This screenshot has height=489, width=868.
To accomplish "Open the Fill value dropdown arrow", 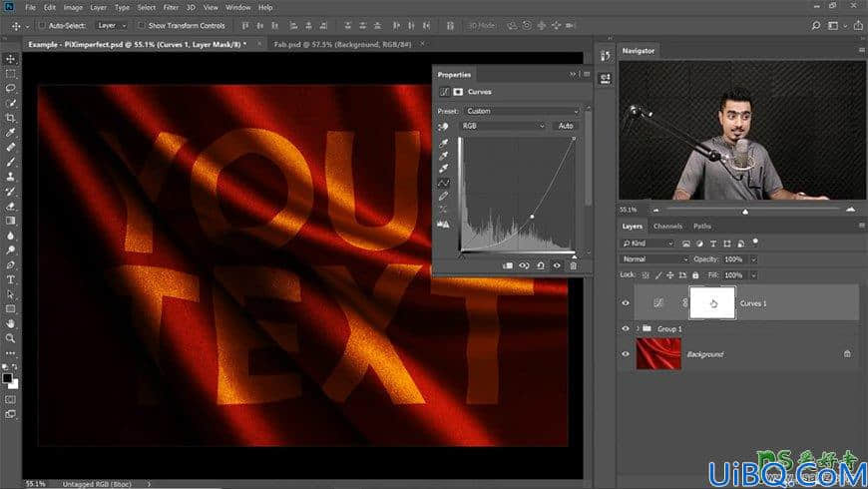I will (753, 275).
